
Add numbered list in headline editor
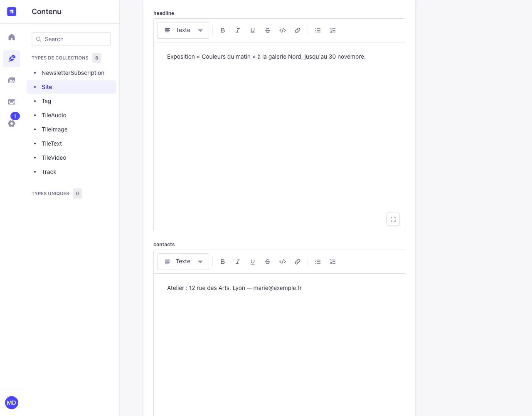333,30
